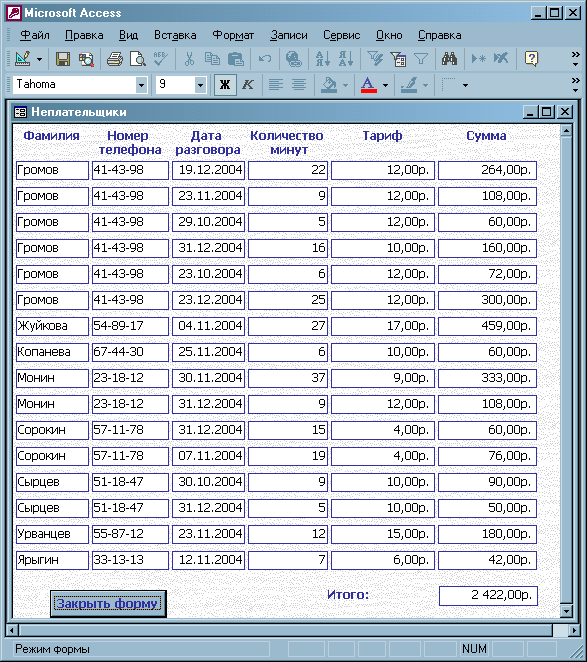This screenshot has height=662, width=587.
Task: Click the Sort Descending icon
Action: (346, 59)
